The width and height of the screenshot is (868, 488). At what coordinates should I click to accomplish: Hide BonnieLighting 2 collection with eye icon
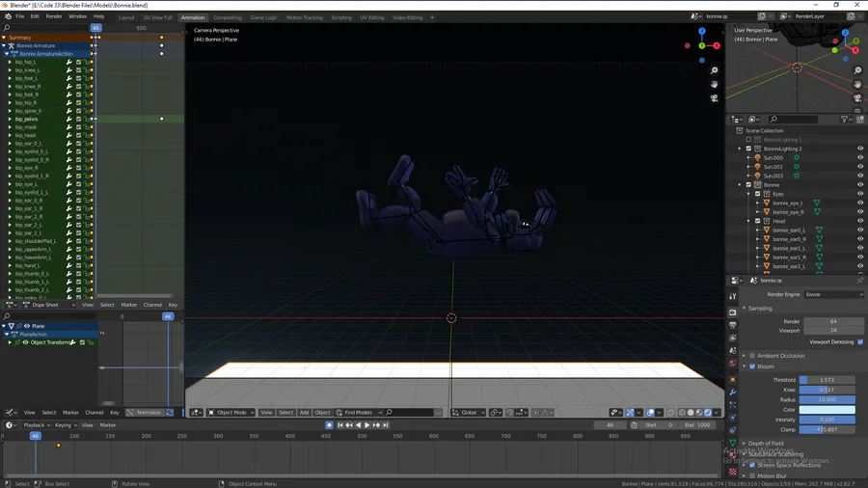coord(860,149)
